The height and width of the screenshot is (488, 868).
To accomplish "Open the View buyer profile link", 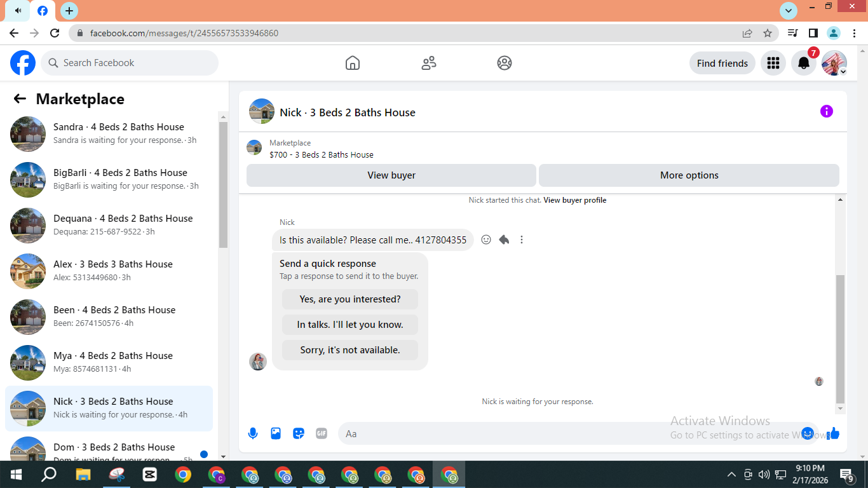I will pos(575,200).
